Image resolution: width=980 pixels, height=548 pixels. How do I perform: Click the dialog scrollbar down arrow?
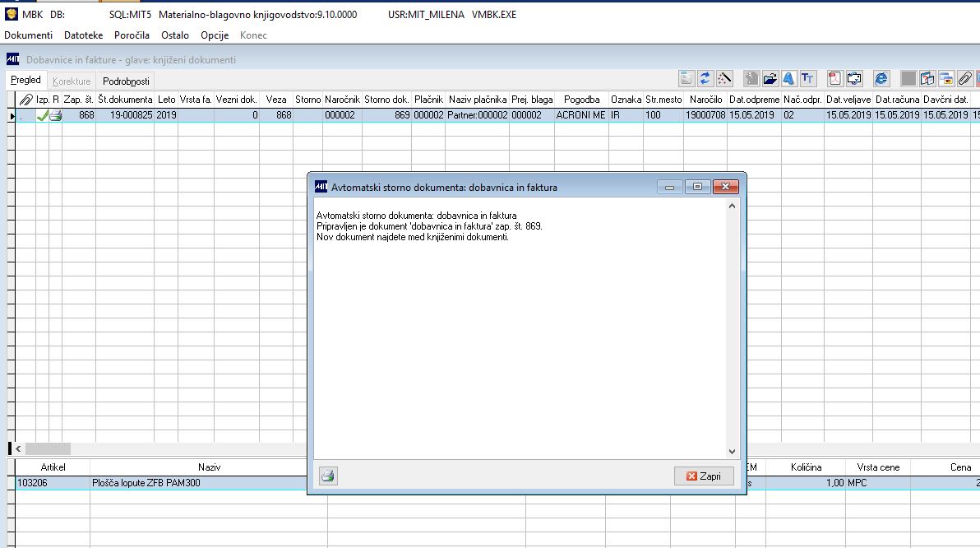(732, 451)
